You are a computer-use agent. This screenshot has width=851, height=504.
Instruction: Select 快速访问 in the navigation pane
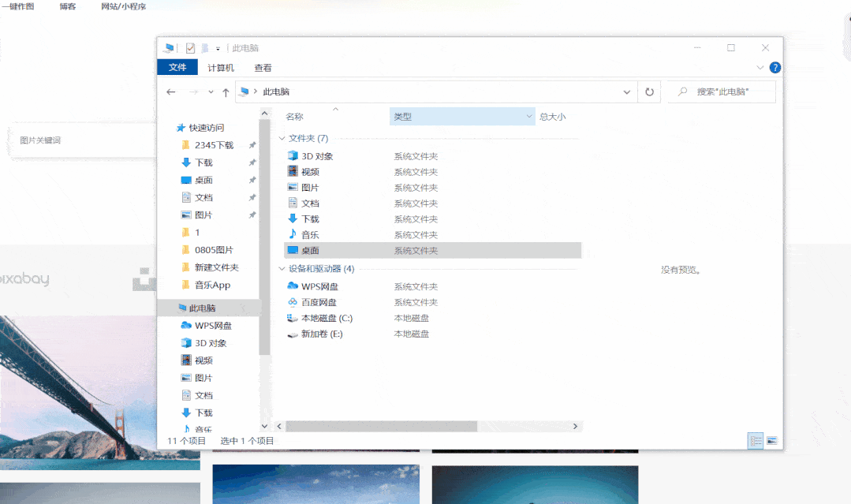tap(206, 128)
